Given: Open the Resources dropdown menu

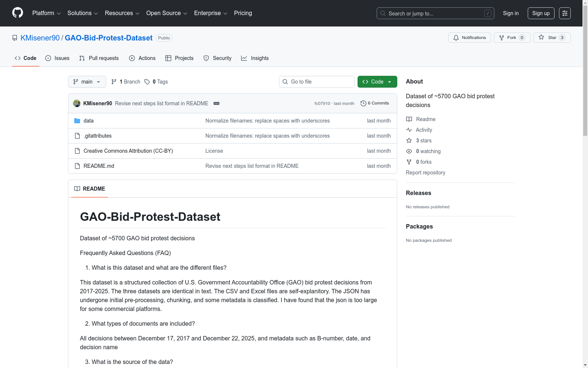Looking at the screenshot, I should point(122,13).
